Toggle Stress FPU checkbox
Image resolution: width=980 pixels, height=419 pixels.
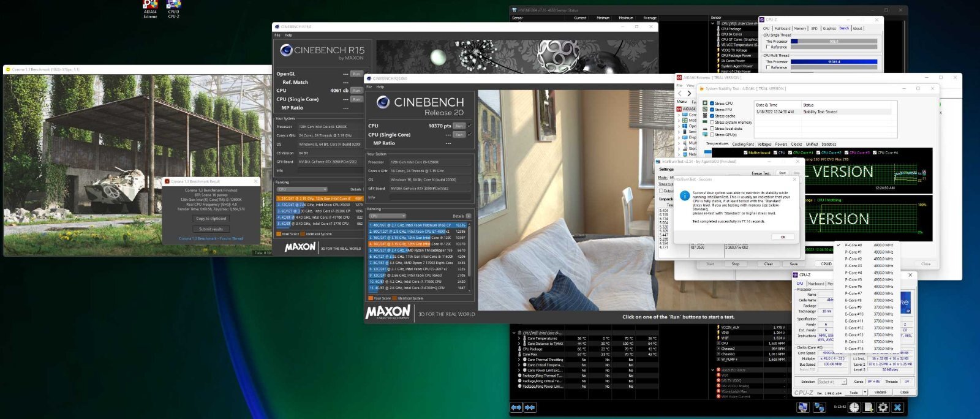[712, 110]
